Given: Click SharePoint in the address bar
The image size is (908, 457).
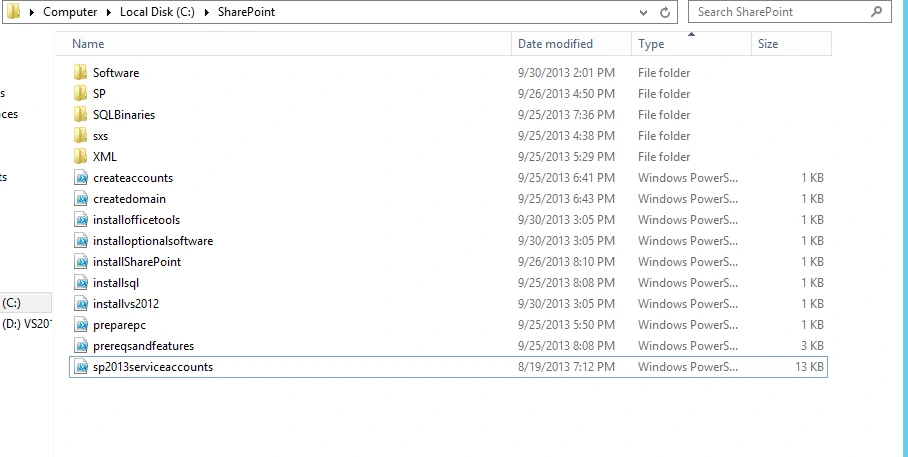Looking at the screenshot, I should coord(246,12).
